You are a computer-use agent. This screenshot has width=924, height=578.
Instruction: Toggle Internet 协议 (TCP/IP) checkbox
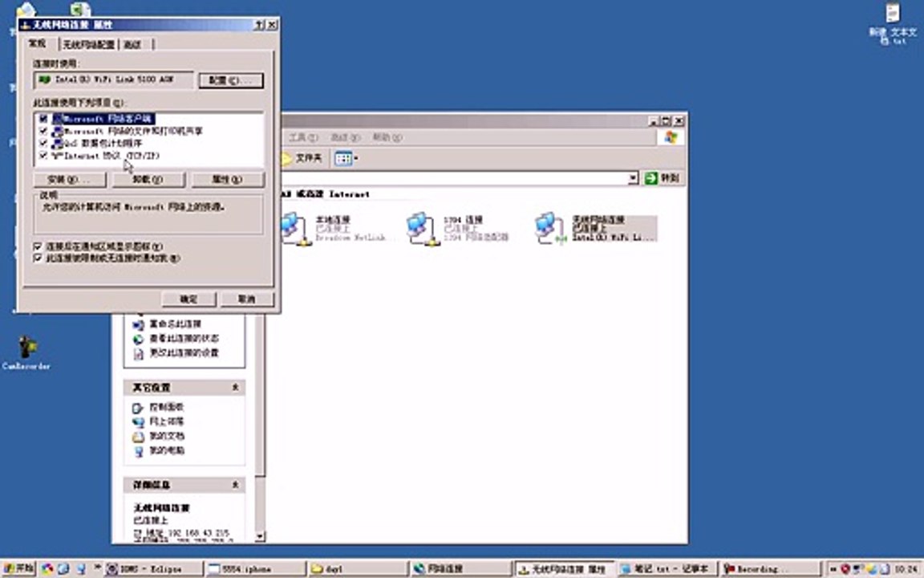[43, 156]
